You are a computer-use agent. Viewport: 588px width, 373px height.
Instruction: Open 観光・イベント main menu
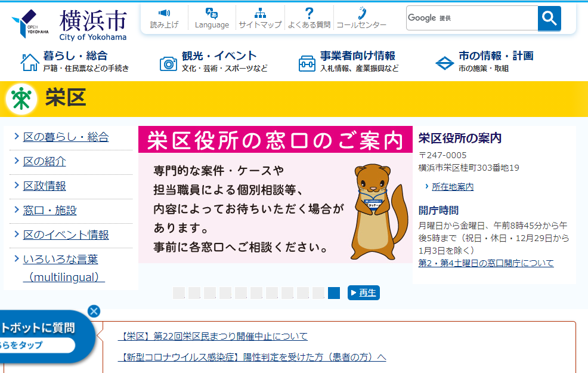(x=219, y=56)
